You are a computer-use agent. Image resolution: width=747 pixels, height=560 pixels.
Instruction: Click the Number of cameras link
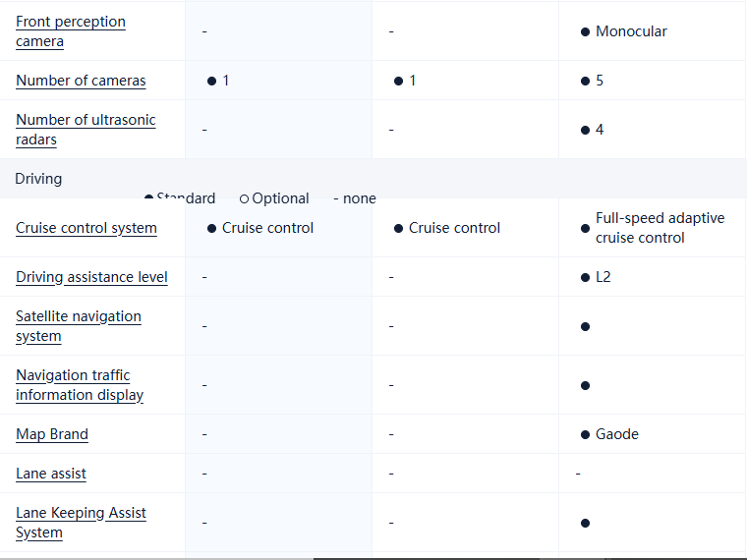click(x=81, y=81)
